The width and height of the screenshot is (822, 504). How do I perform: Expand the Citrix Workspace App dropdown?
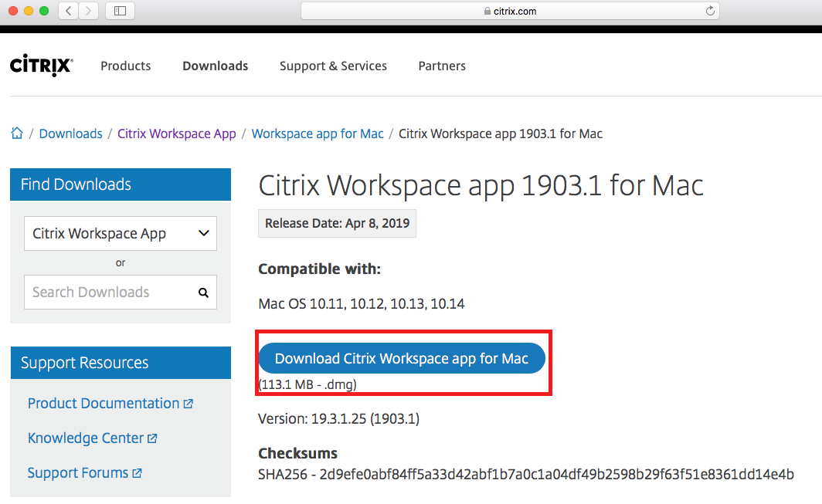[x=120, y=233]
